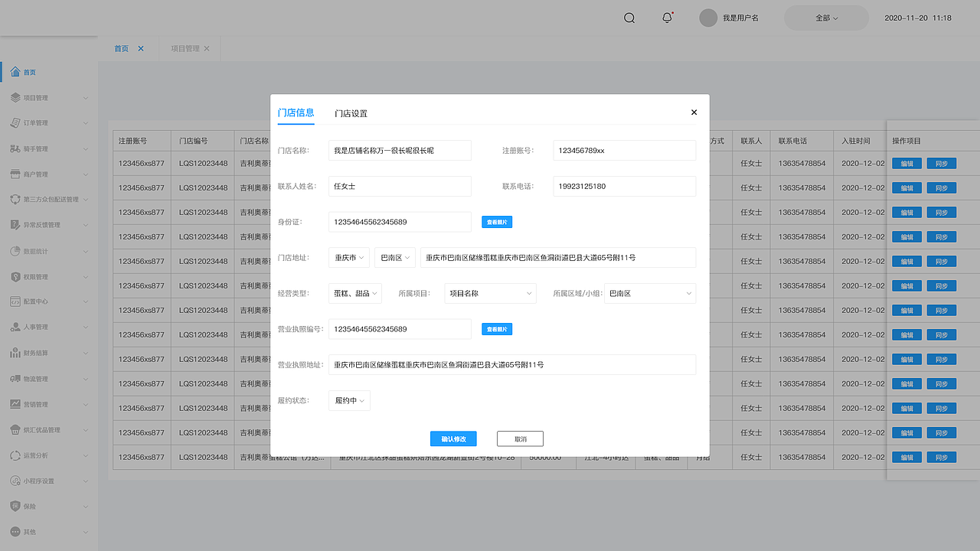This screenshot has width=980, height=551.
Task: Click the 门店名称 input field
Action: coord(400,151)
